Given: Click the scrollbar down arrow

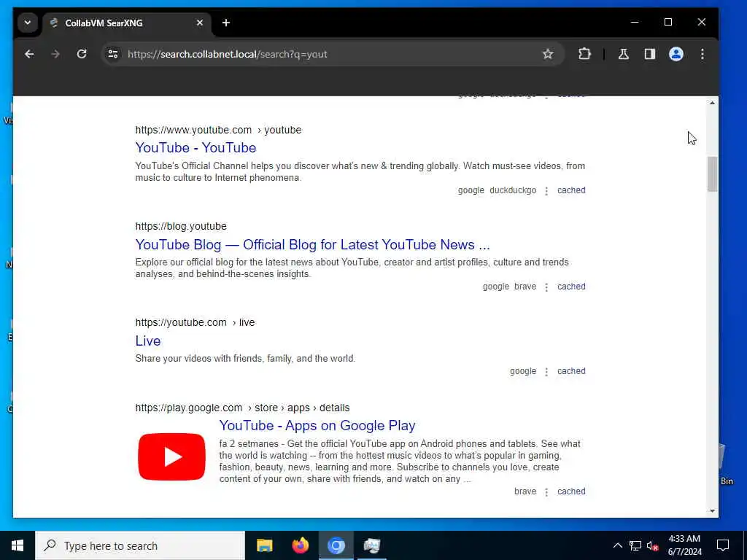Looking at the screenshot, I should (712, 511).
